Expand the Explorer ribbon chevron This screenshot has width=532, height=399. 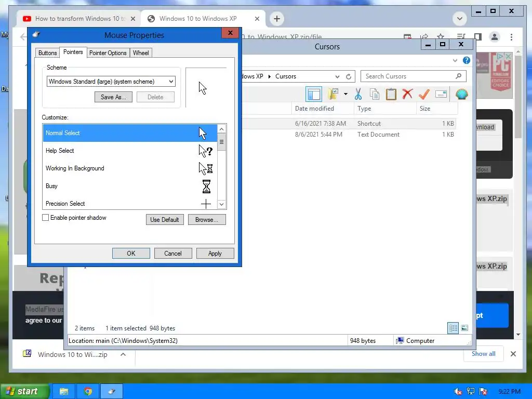(x=455, y=60)
